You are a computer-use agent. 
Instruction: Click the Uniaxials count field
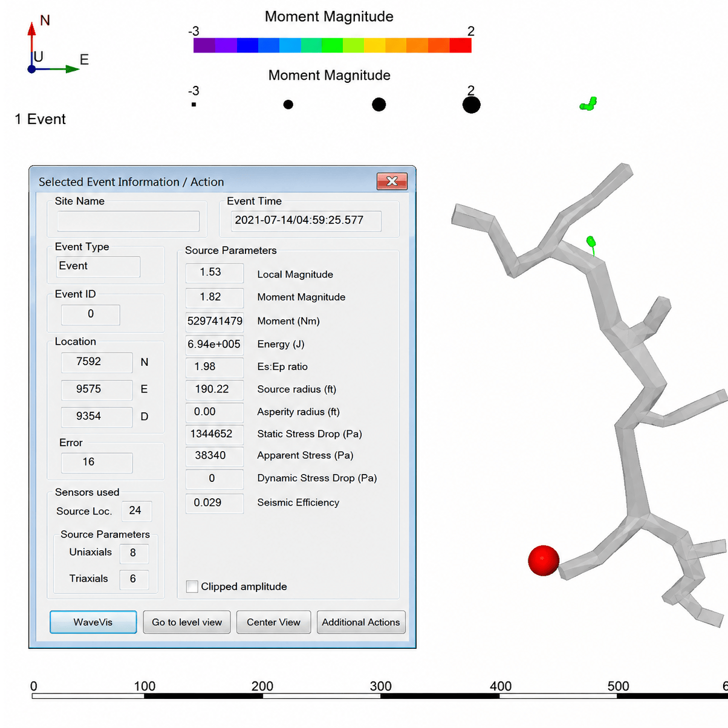pyautogui.click(x=134, y=553)
